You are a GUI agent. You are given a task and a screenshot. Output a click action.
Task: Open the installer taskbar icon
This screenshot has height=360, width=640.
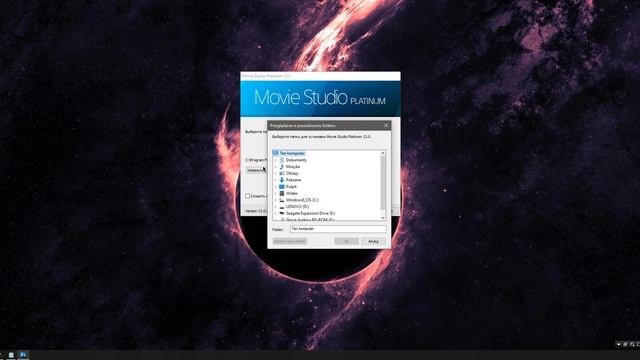(x=23, y=355)
